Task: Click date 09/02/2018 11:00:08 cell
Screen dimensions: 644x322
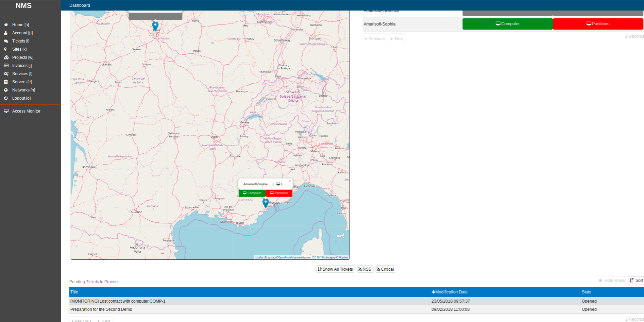Action: 451,309
